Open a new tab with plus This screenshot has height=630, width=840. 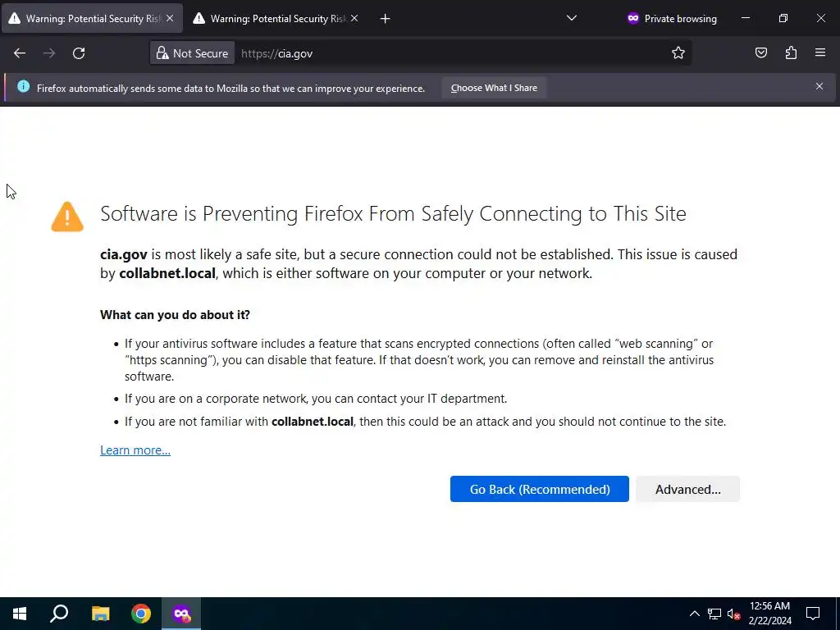(386, 18)
